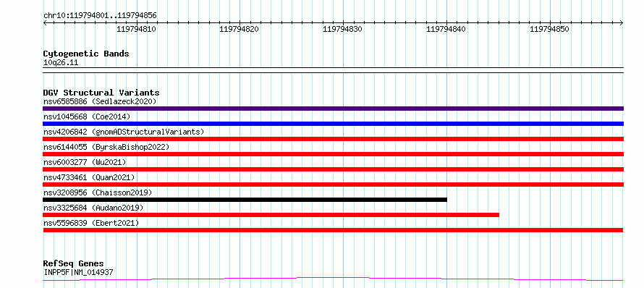Click the red bar under nsv6144055
This screenshot has width=644, height=288.
(333, 154)
